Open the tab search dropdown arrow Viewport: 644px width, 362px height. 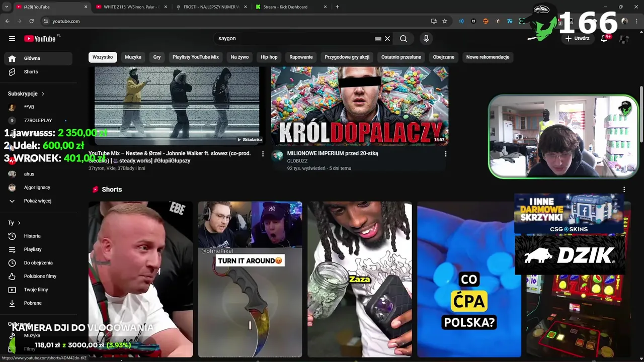pos(7,7)
